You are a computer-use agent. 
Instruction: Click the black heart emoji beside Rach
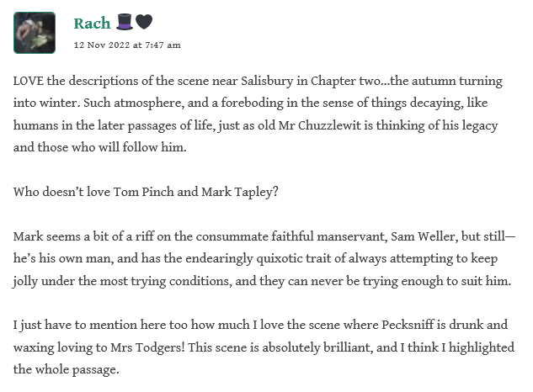pos(144,23)
